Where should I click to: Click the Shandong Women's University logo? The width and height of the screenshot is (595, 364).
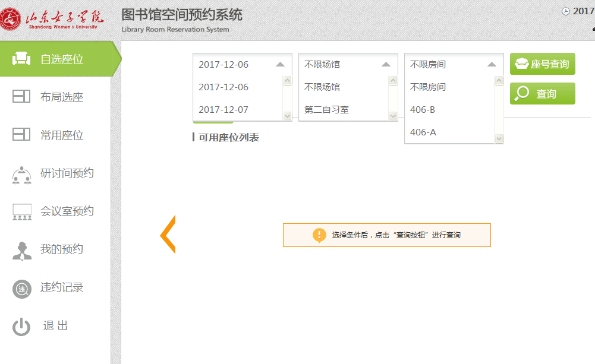point(52,20)
